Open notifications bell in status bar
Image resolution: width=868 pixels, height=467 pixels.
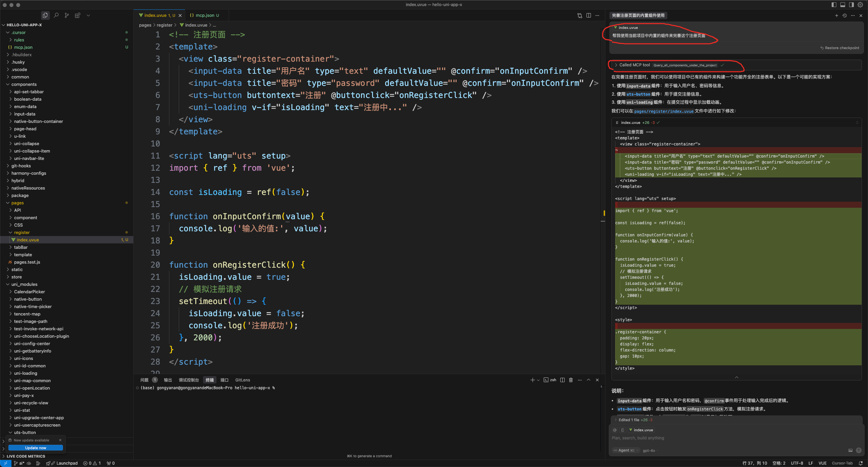861,463
